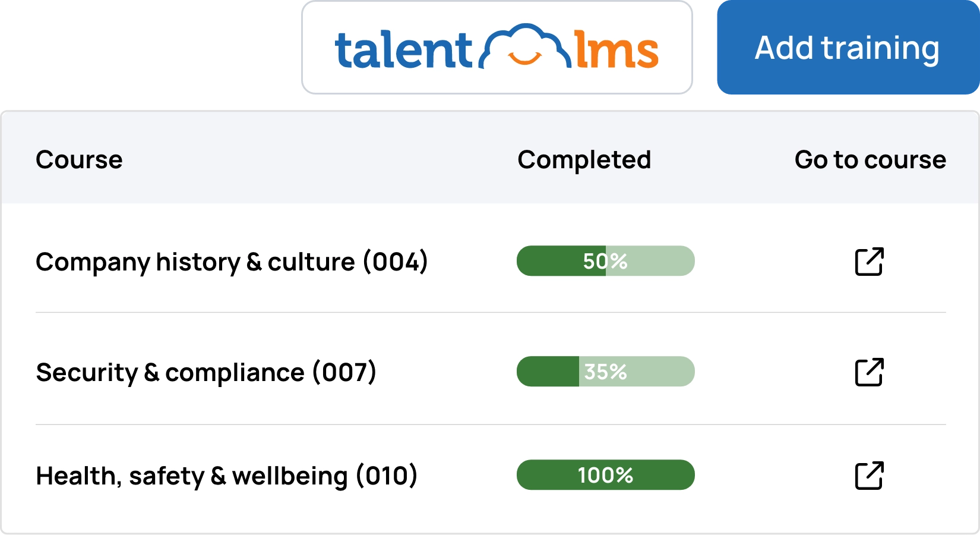
Task: Click the talent text in logo
Action: point(403,50)
